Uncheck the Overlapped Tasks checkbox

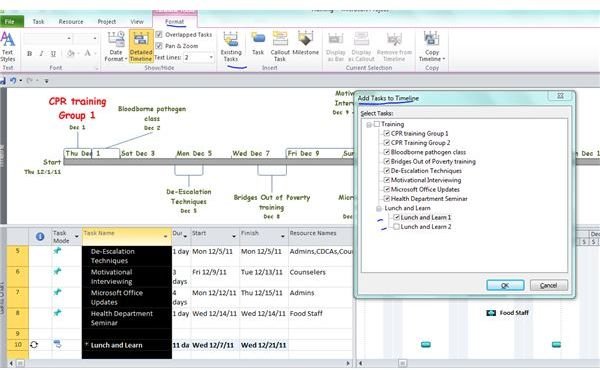(159, 34)
